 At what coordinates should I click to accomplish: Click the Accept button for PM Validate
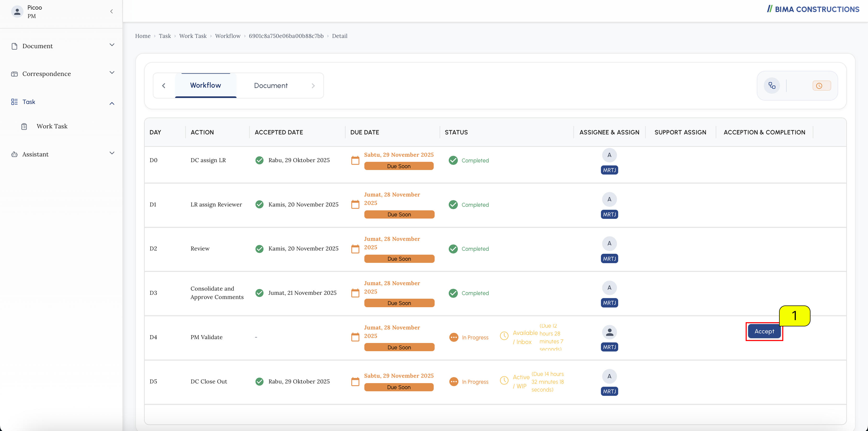click(764, 331)
